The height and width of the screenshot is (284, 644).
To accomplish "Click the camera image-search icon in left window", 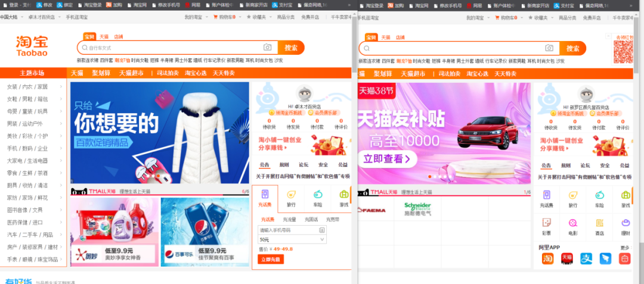I will (x=267, y=48).
